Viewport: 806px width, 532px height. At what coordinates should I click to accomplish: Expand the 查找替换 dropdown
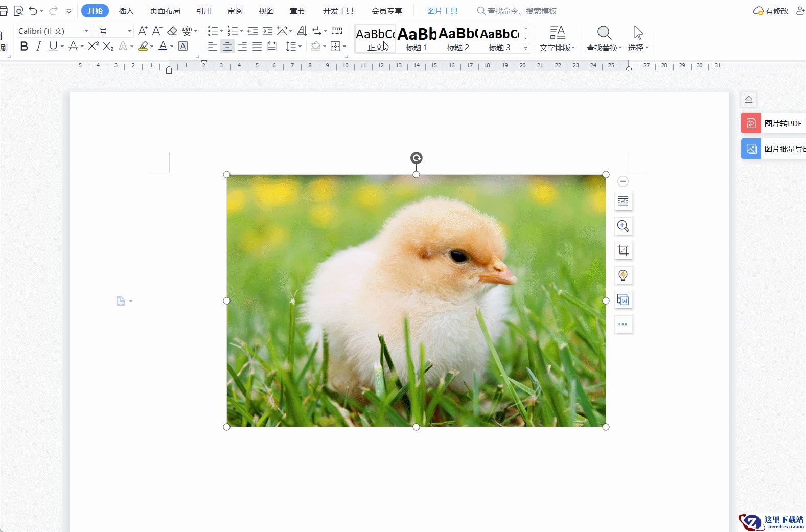(604, 39)
